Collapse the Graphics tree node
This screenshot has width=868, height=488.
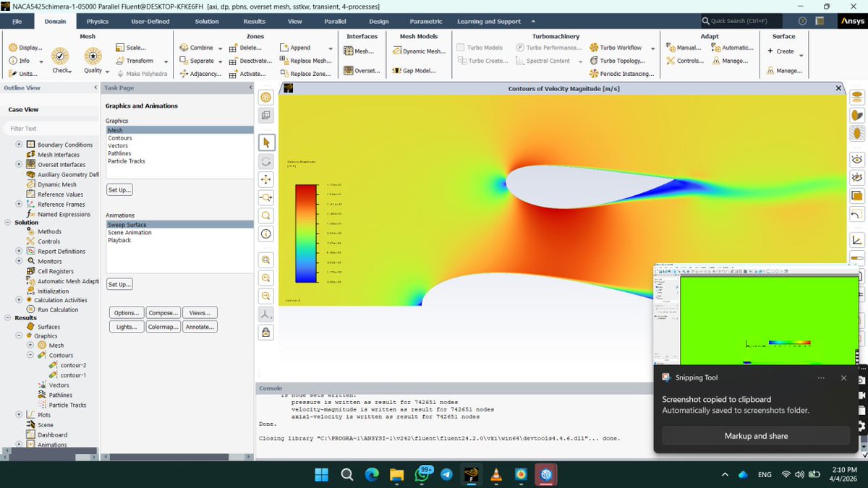pos(20,335)
